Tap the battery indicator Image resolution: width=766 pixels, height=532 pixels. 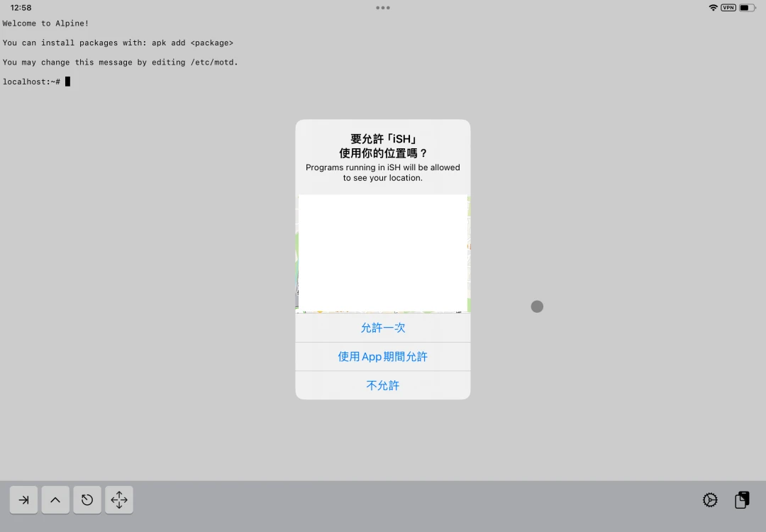(x=748, y=8)
